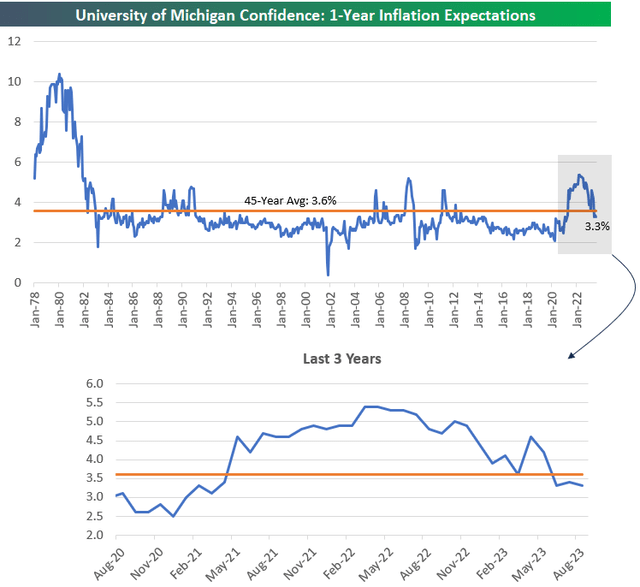Select the lower chart 5.0 axis value
Screen dimensions: 640x587
click(x=95, y=421)
